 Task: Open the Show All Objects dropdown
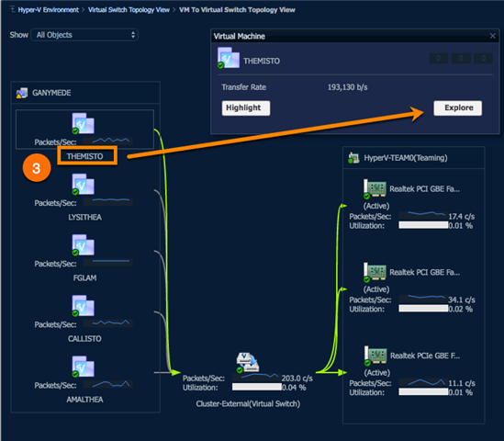coord(84,35)
